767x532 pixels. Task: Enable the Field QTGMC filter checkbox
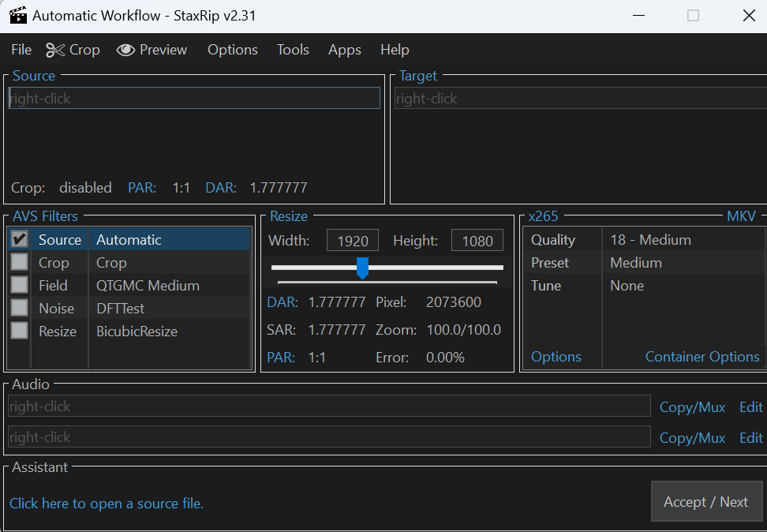tap(20, 286)
